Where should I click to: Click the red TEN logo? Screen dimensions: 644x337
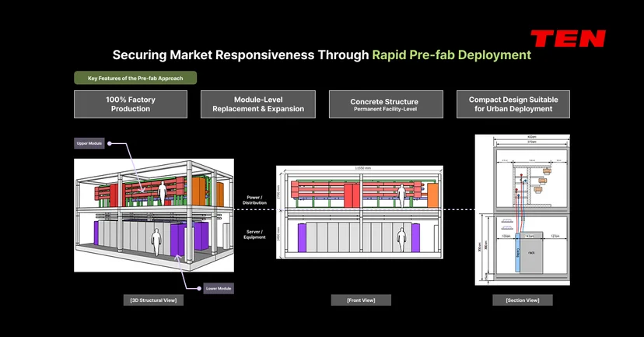pyautogui.click(x=568, y=38)
